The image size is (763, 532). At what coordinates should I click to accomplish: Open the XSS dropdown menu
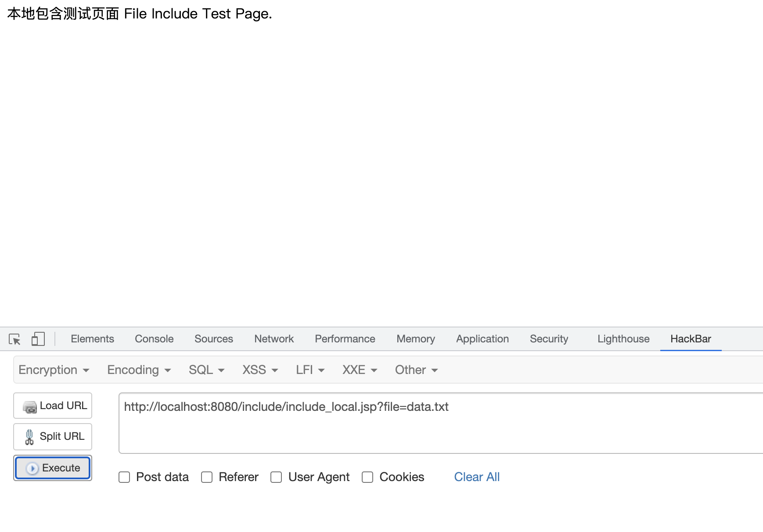tap(260, 370)
